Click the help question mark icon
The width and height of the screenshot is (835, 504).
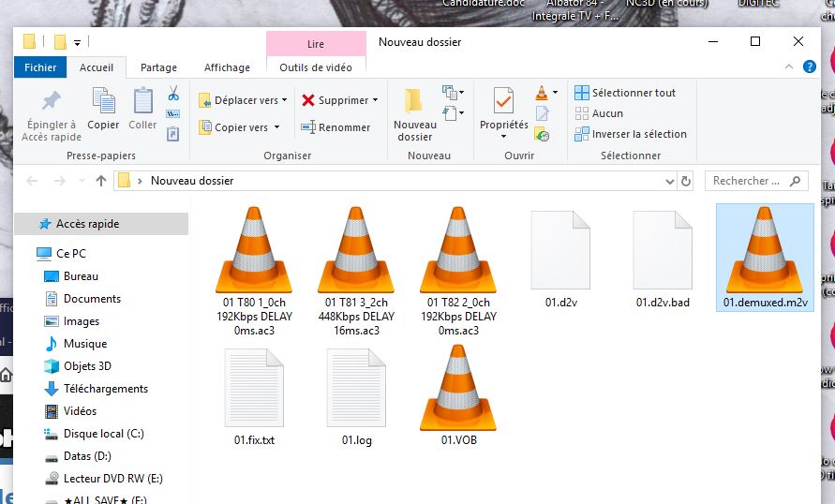(810, 67)
